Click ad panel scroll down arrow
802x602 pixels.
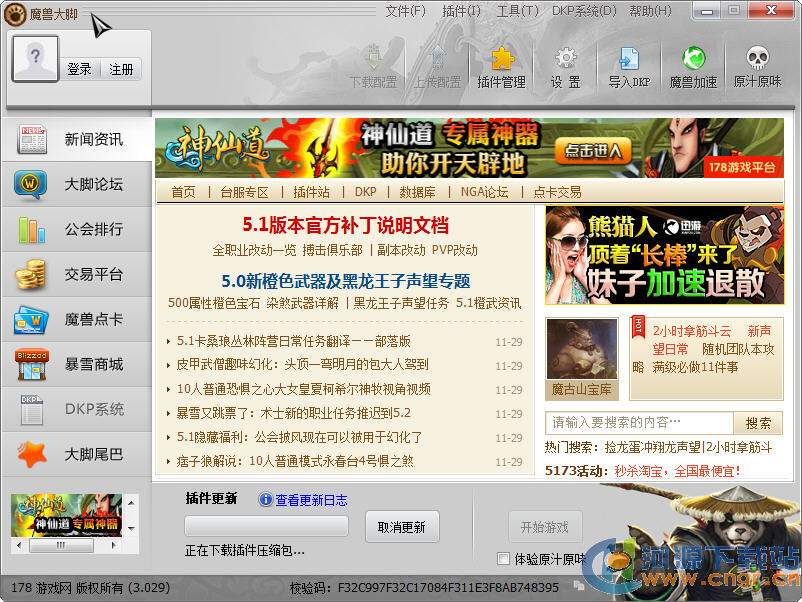pyautogui.click(x=131, y=528)
